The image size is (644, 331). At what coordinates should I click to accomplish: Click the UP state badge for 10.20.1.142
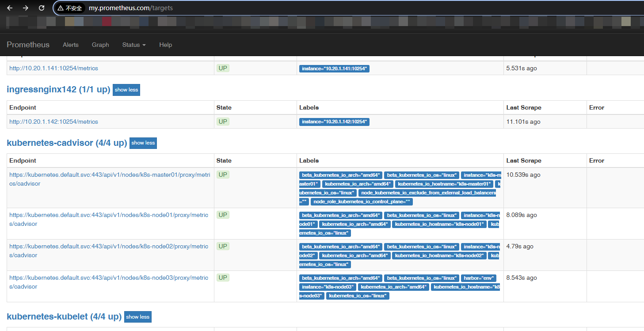(223, 121)
